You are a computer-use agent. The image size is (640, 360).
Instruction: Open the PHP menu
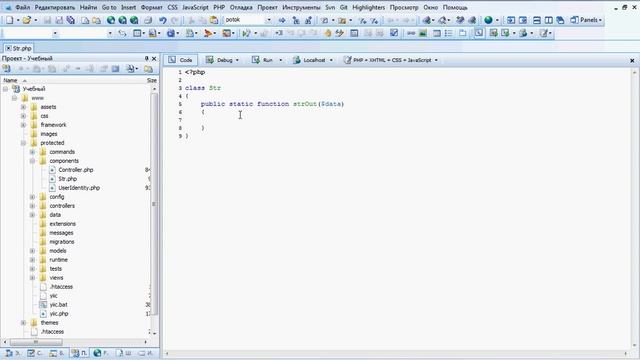pyautogui.click(x=219, y=7)
